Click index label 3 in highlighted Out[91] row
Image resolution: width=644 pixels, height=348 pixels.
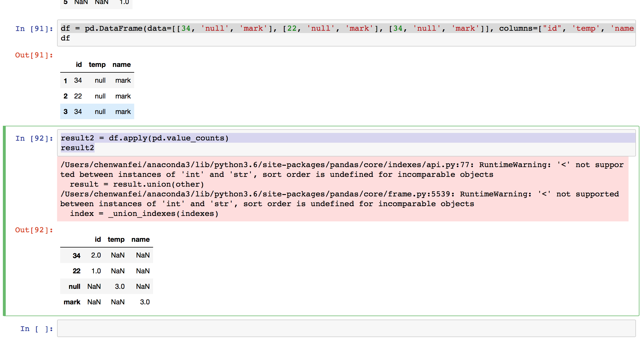click(65, 112)
